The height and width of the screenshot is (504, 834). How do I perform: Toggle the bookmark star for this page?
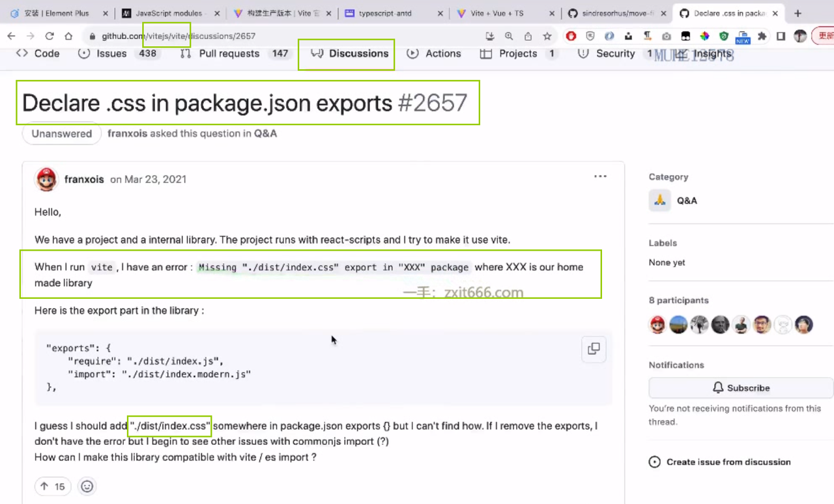click(x=546, y=36)
